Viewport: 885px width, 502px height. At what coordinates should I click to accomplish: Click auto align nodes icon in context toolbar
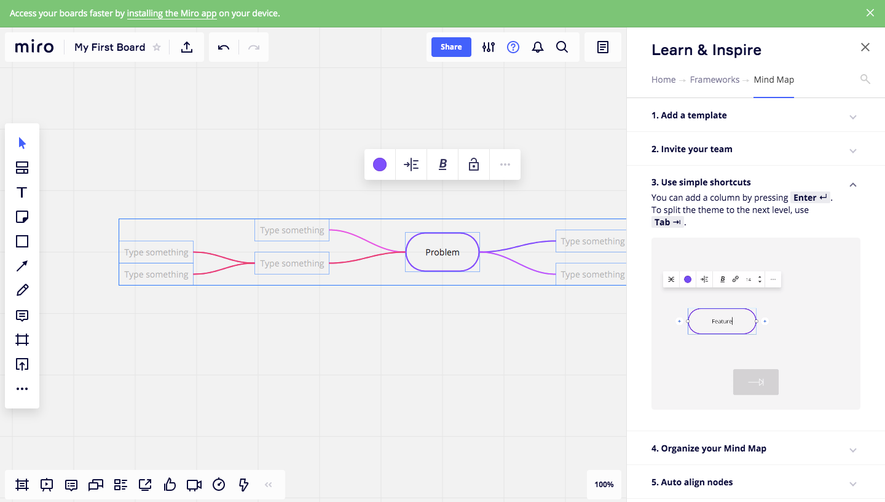click(x=411, y=164)
